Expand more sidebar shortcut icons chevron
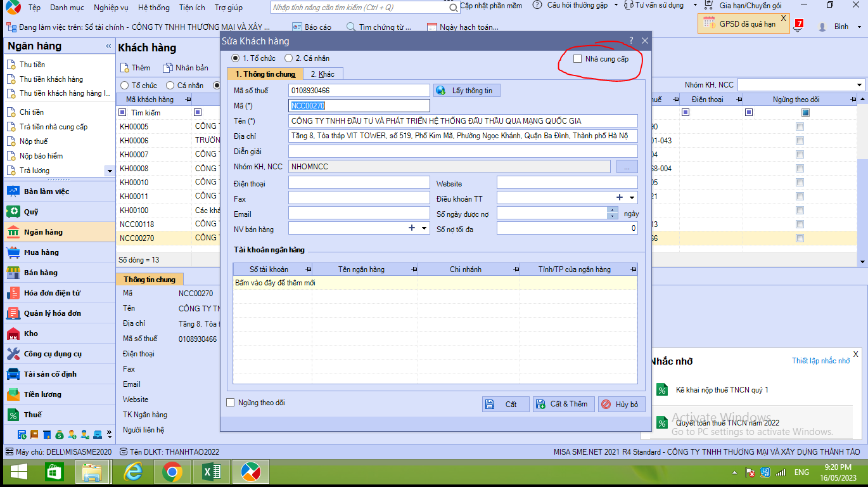868x487 pixels. [x=110, y=434]
